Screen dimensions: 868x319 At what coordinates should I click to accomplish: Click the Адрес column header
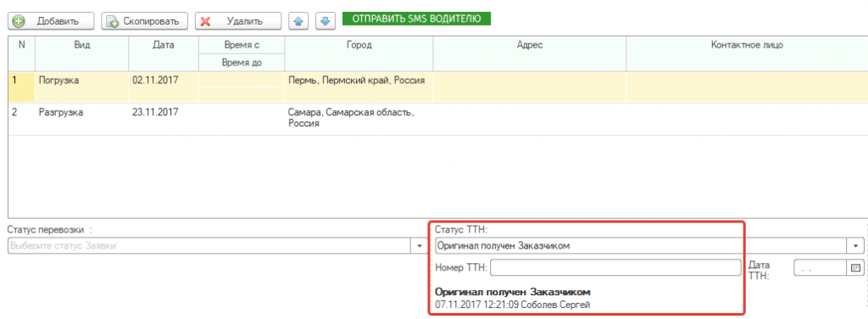point(529,53)
